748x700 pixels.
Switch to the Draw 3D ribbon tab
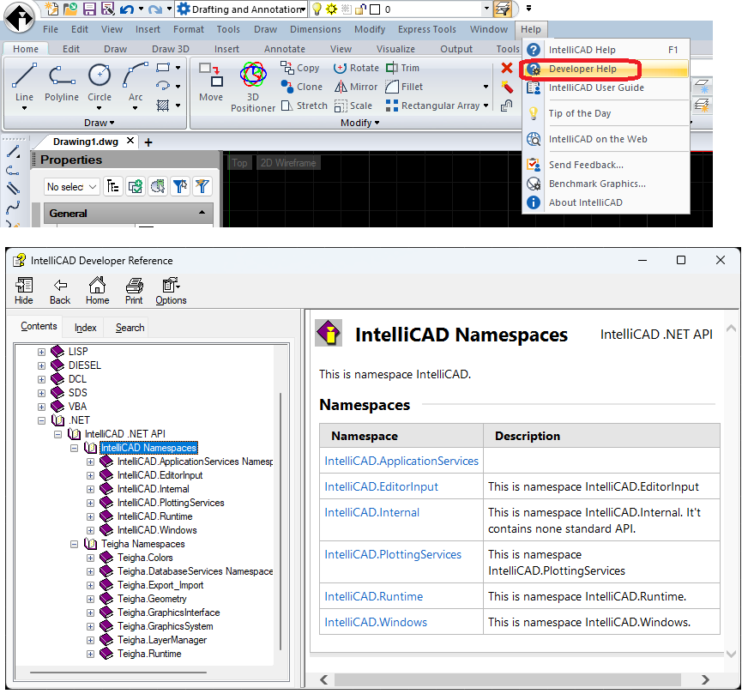click(x=171, y=49)
